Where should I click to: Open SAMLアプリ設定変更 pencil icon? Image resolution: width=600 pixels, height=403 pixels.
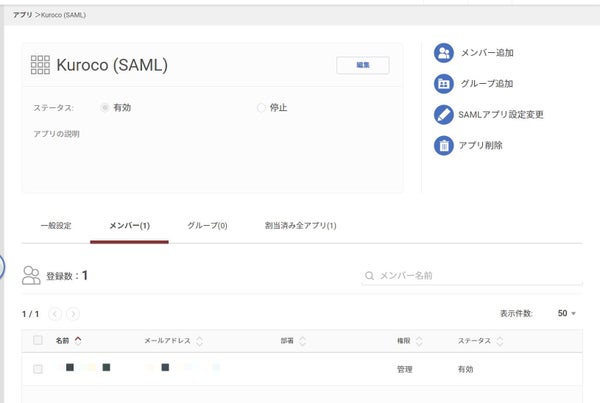pos(443,114)
